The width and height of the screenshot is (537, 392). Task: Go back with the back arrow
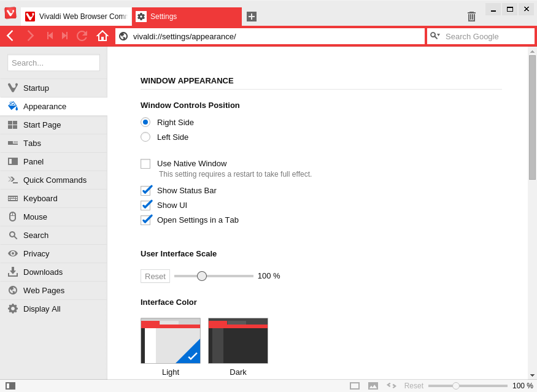coord(10,36)
